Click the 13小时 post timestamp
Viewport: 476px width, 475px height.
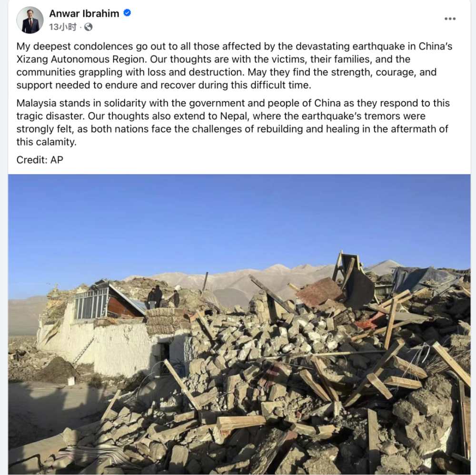click(x=63, y=27)
